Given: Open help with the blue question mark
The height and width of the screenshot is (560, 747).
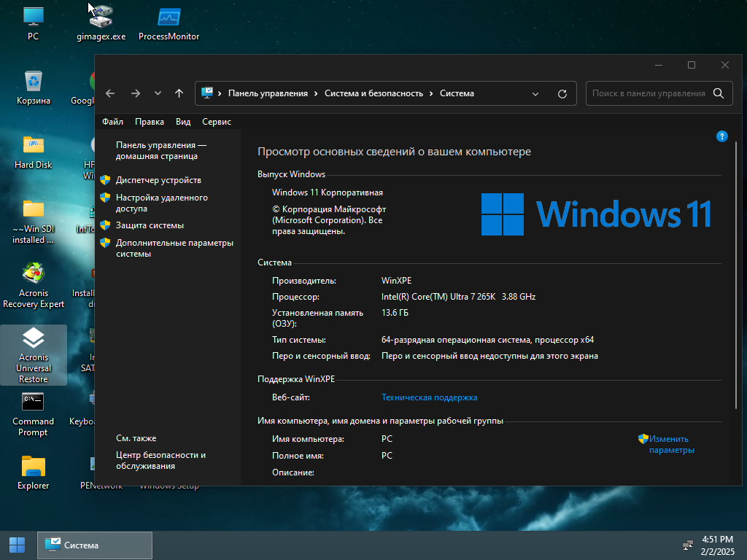Looking at the screenshot, I should point(721,136).
